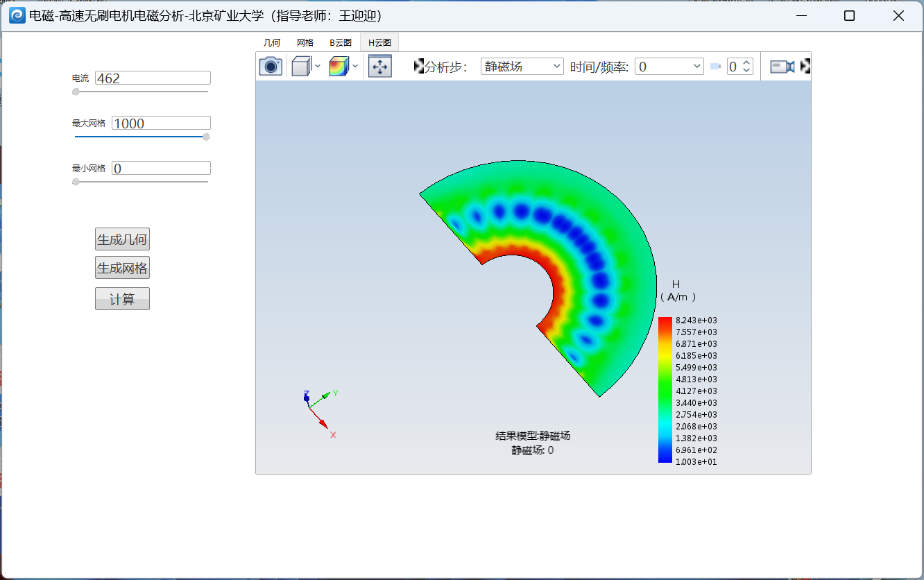Open the cube view dropdown arrow
924x580 pixels.
318,67
